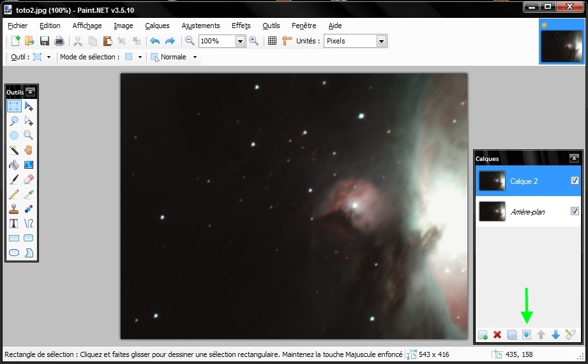Select the Rectangle shape tool
The image size is (588, 364).
[14, 238]
